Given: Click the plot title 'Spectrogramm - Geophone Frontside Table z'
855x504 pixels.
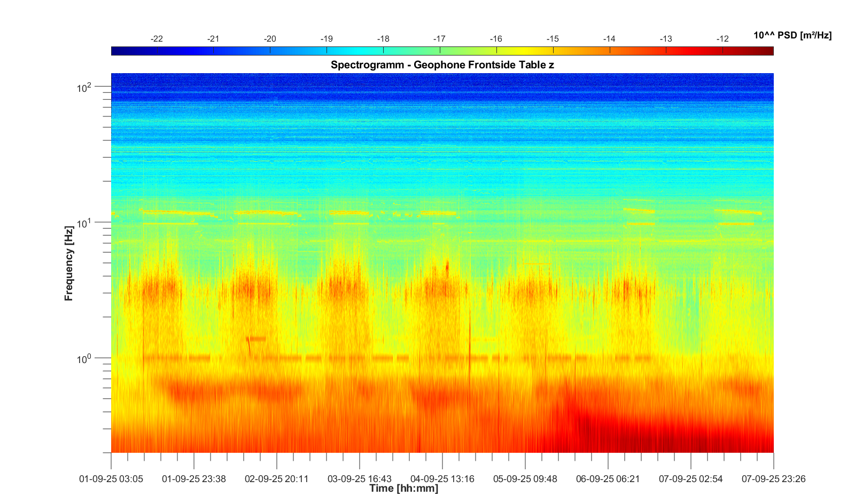Looking at the screenshot, I should click(x=442, y=65).
